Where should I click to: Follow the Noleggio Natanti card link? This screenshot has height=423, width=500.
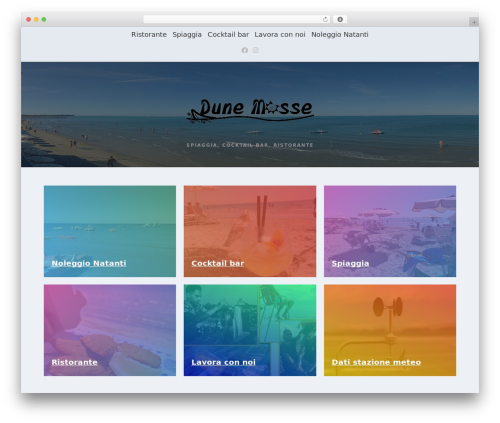tap(89, 263)
